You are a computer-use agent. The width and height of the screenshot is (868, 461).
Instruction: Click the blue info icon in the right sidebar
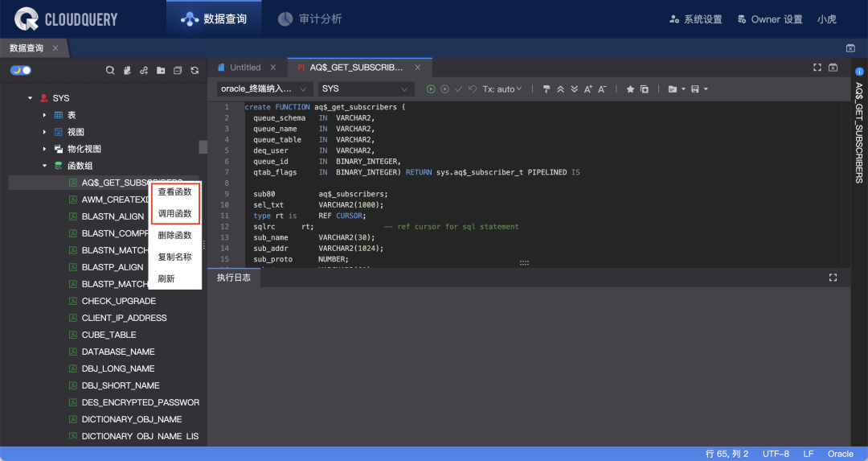tap(859, 72)
